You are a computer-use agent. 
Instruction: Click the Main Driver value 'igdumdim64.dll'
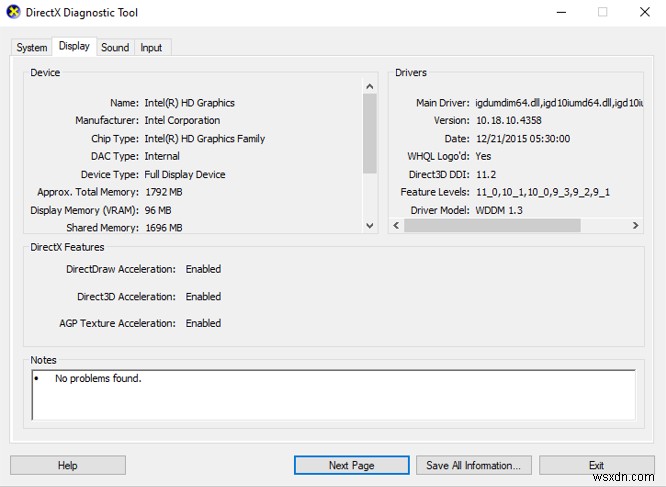pos(508,103)
